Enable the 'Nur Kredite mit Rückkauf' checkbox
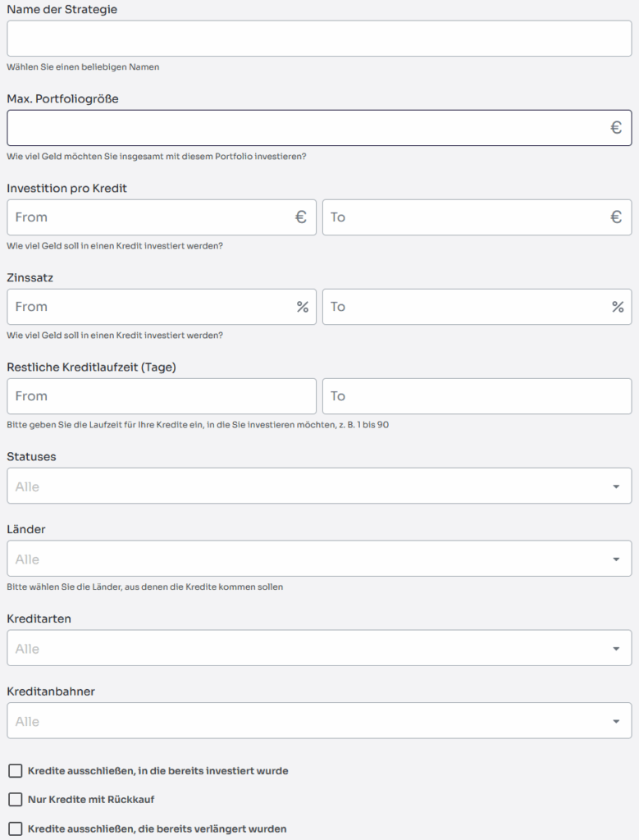This screenshot has width=639, height=840. pyautogui.click(x=16, y=799)
